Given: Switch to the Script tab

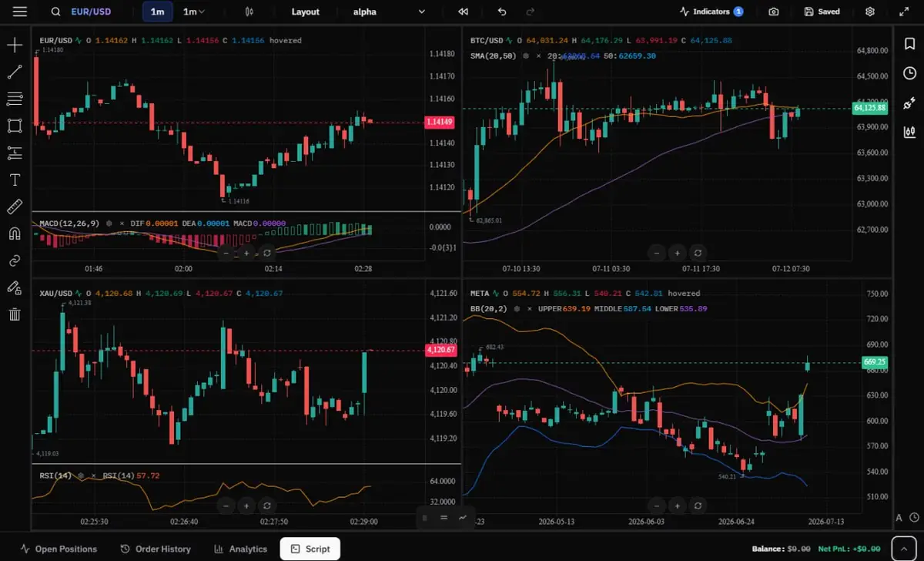Looking at the screenshot, I should [x=310, y=549].
